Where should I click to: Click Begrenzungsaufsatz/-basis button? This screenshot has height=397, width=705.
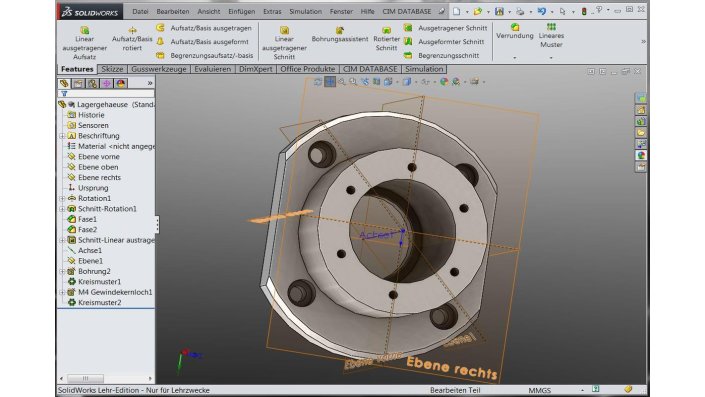tap(205, 55)
